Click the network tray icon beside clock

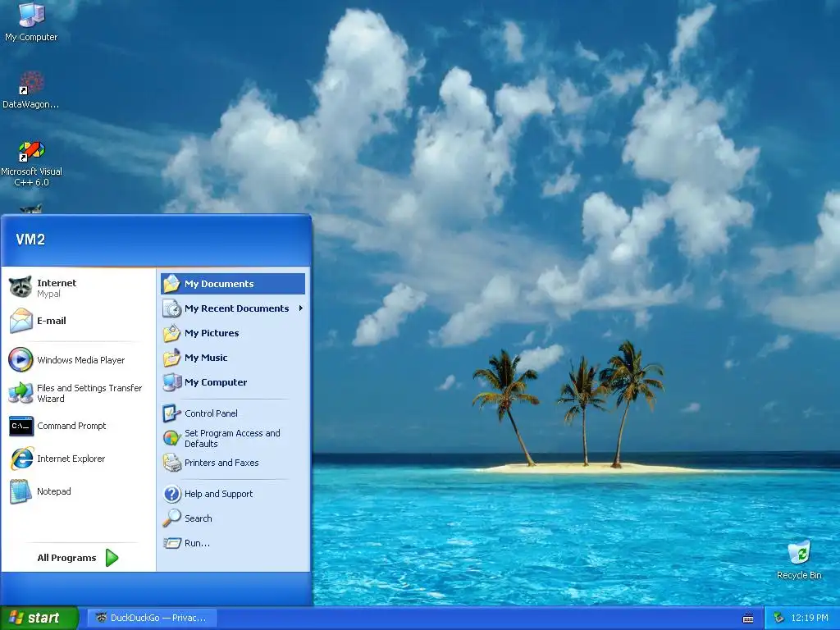click(778, 618)
